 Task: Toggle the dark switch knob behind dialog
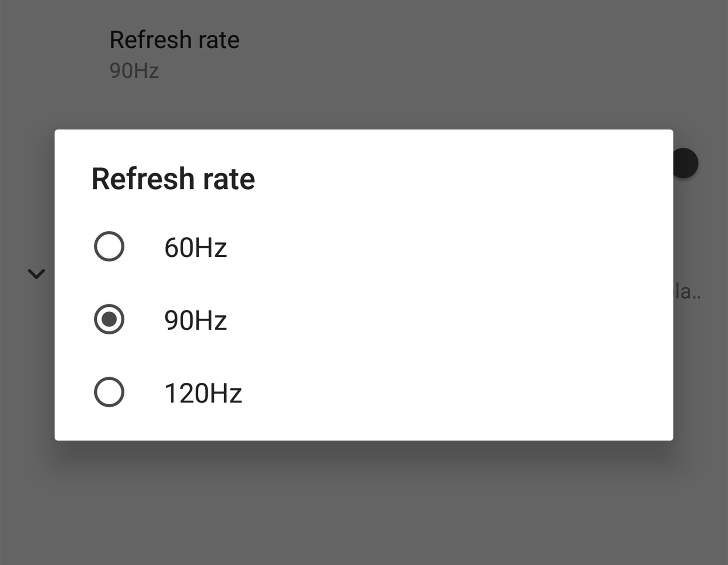(686, 163)
